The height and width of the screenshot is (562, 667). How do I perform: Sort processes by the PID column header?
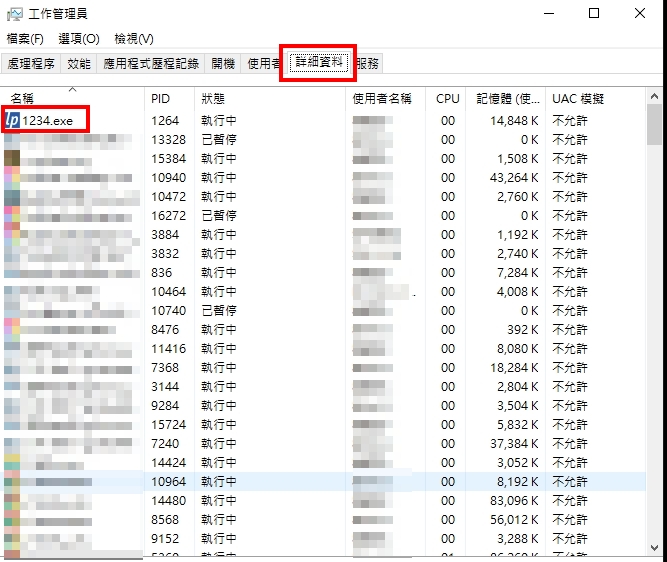[161, 99]
